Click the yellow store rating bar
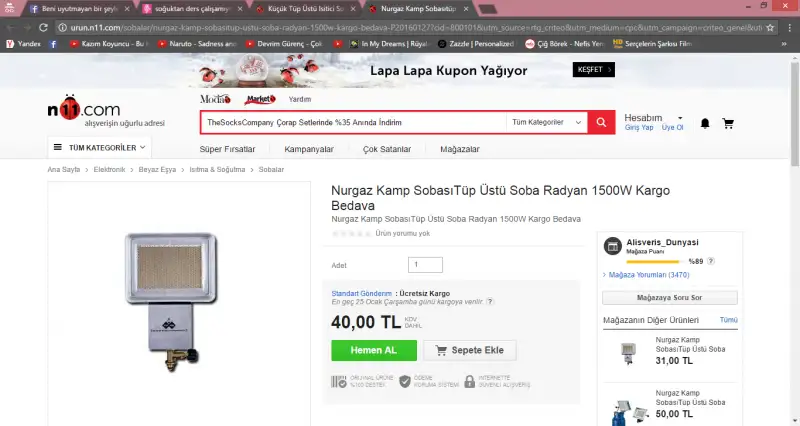The image size is (800, 426). 655,261
